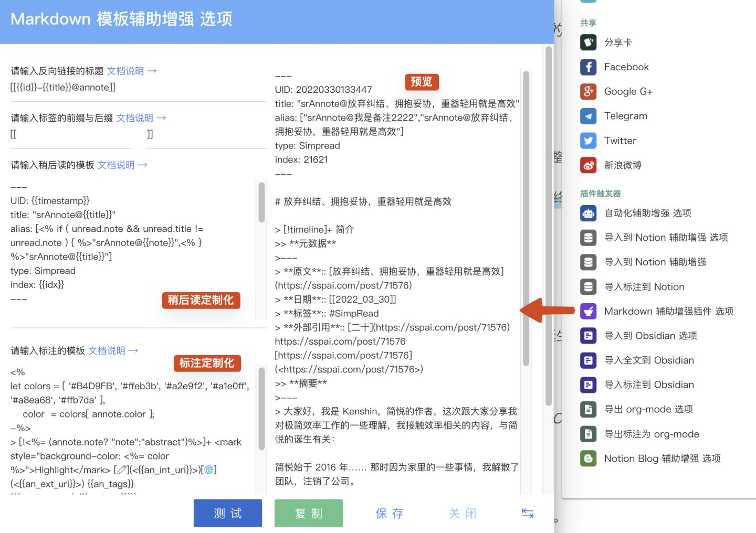756x533 pixels.
Task: Click the purple Markdown 辅助增强插件 icon
Action: [588, 311]
